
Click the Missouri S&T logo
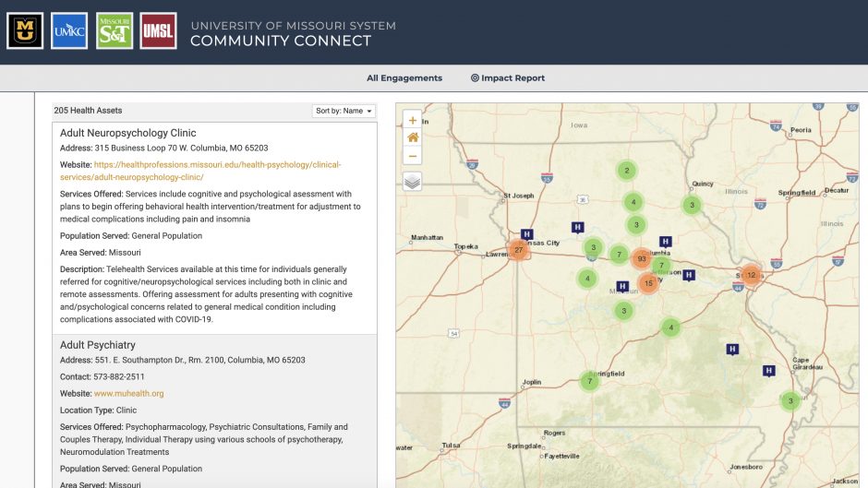(115, 31)
